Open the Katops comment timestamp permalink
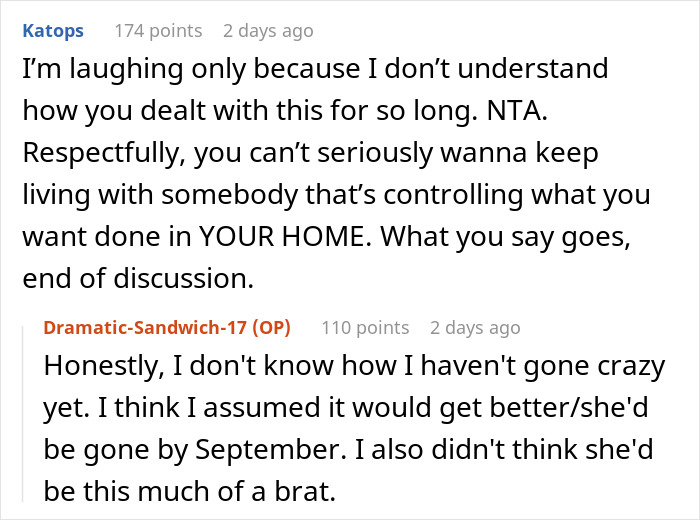 [x=268, y=31]
